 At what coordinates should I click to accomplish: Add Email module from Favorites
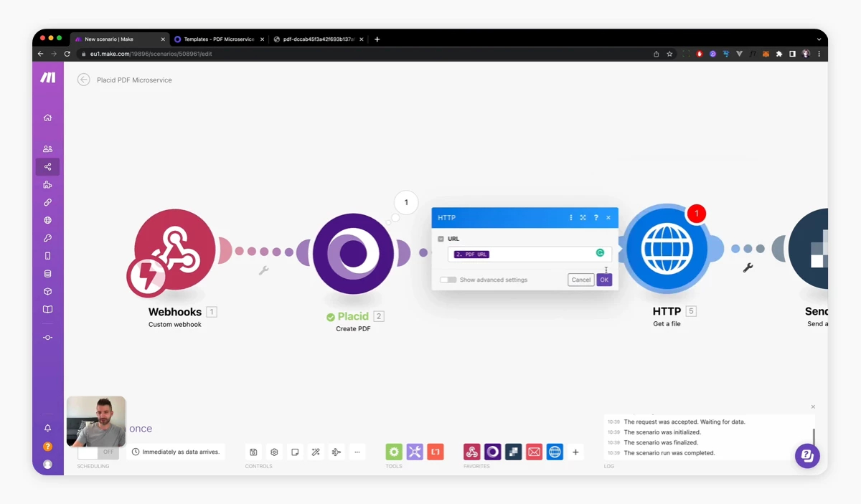click(x=534, y=452)
